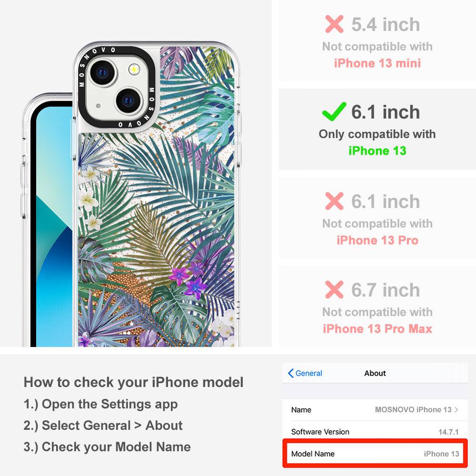The width and height of the screenshot is (476, 476).
Task: Open the Name row chevron arrow
Action: 456,409
